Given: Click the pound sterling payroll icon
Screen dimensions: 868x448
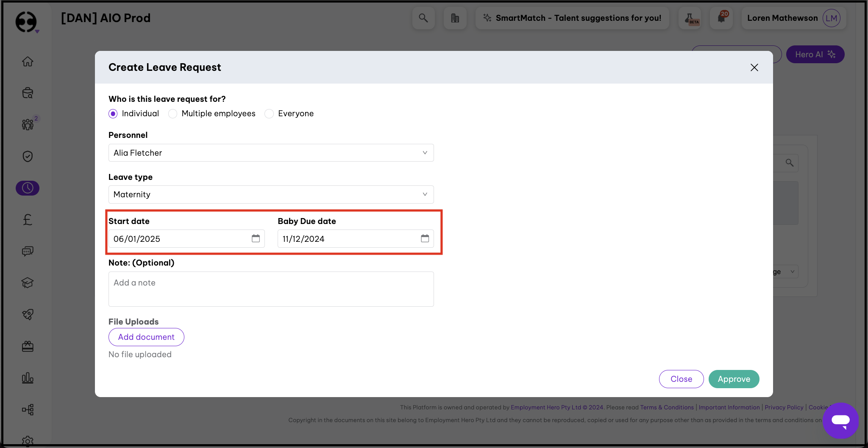Looking at the screenshot, I should (28, 219).
